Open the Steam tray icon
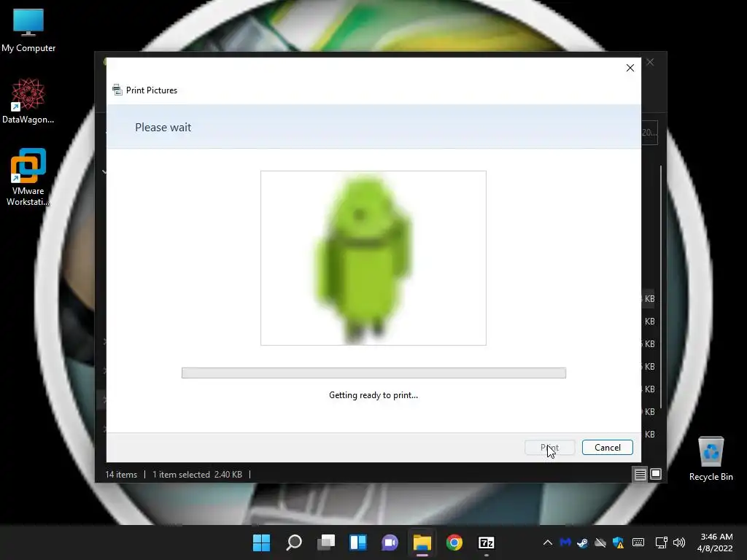Image resolution: width=747 pixels, height=560 pixels. click(x=582, y=542)
